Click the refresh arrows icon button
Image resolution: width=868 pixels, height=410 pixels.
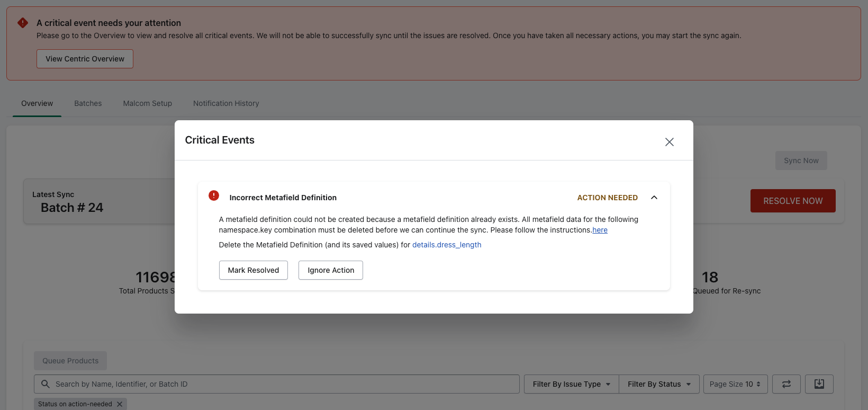pos(786,384)
